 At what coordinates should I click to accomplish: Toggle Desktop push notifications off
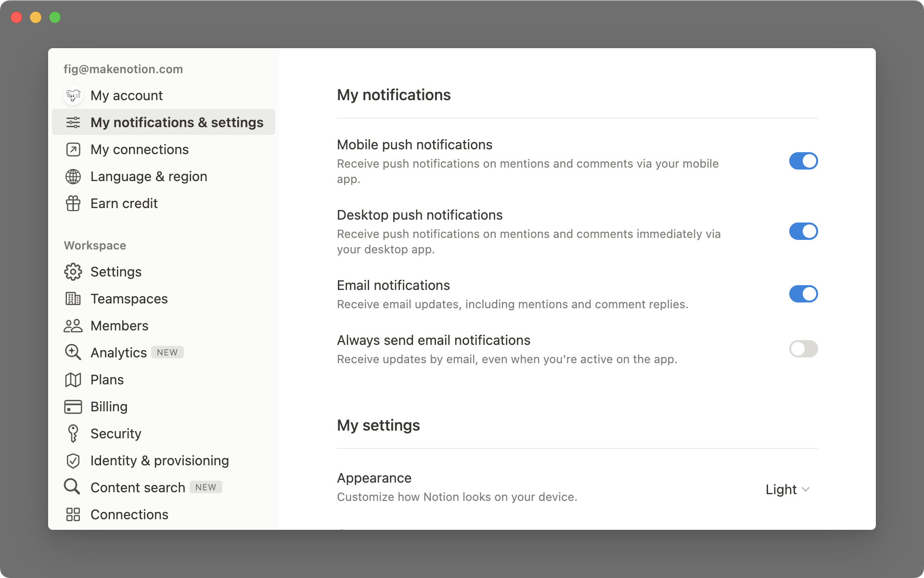click(x=802, y=230)
